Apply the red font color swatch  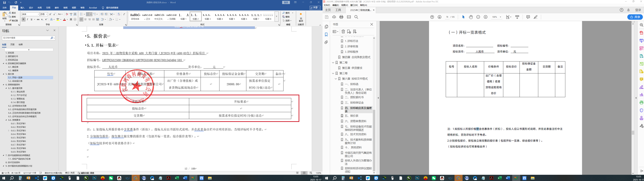pos(64,20)
